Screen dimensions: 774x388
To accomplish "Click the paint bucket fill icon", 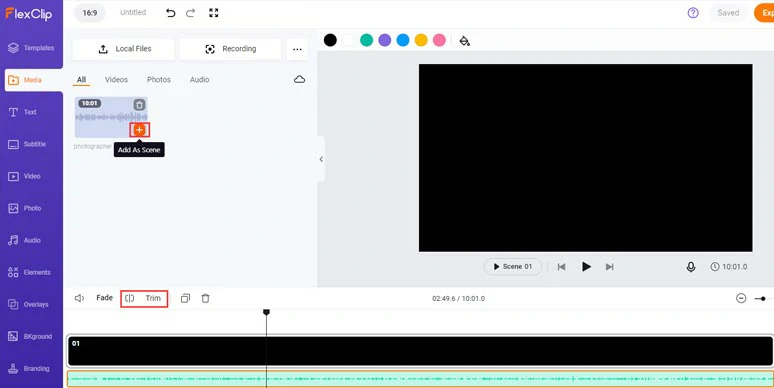I will tap(464, 40).
